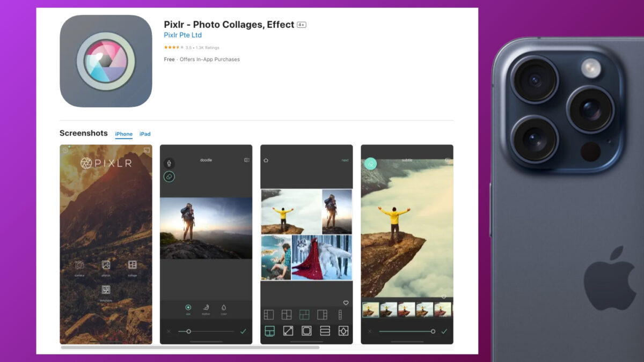Viewport: 644px width, 362px height.
Task: Switch to the iPad screenshots tab
Action: (x=145, y=134)
